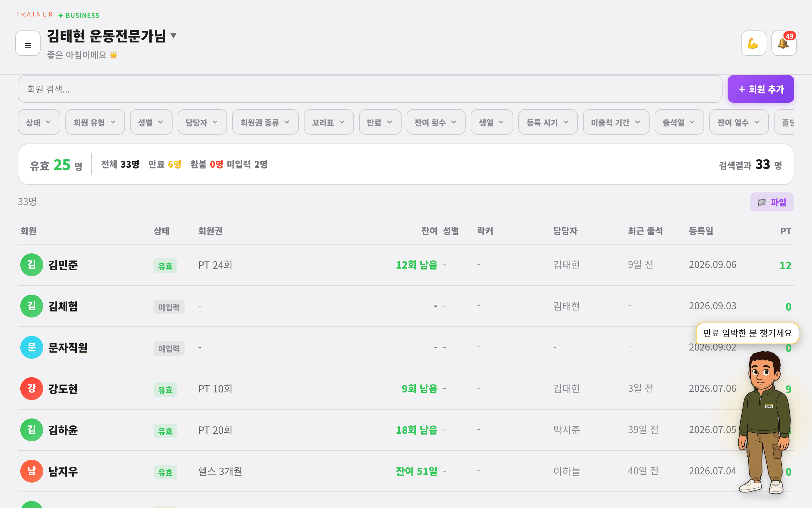Sort by 상태 column header
Viewport: 812px width, 508px height.
click(162, 231)
